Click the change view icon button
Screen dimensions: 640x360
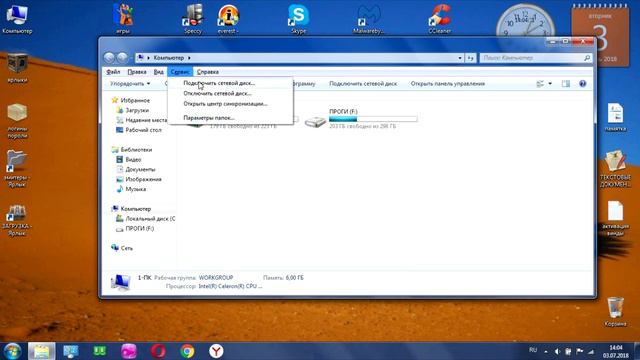point(540,84)
